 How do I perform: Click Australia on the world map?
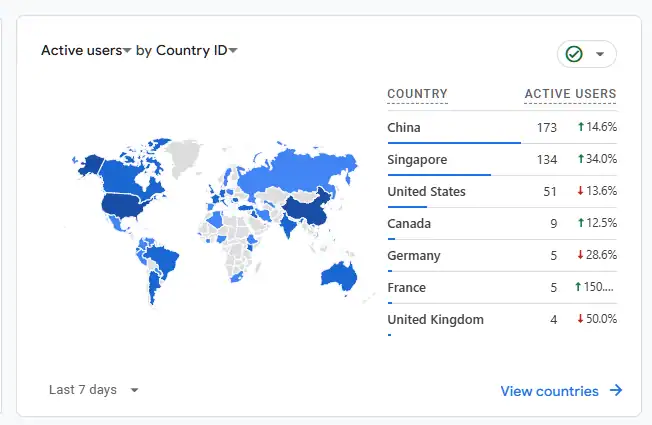coord(338,276)
